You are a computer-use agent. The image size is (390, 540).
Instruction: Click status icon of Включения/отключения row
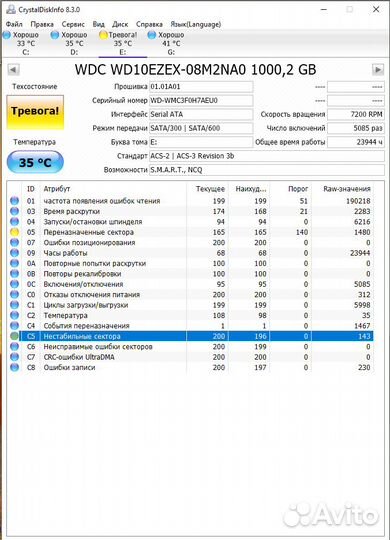pyautogui.click(x=14, y=284)
